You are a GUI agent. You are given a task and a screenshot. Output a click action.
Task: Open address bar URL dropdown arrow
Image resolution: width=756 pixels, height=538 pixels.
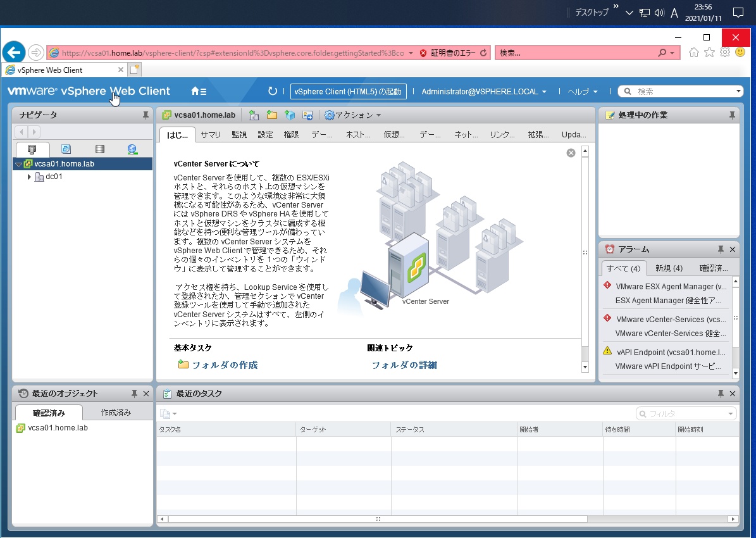[411, 53]
